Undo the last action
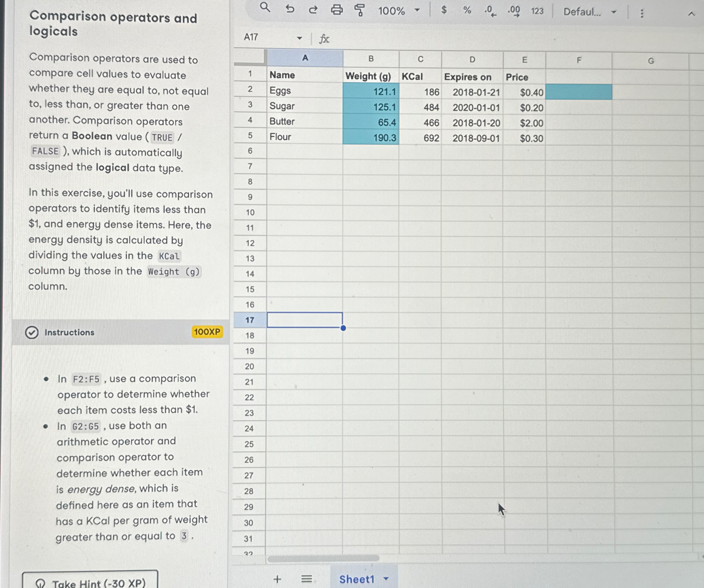704x588 pixels. (290, 9)
